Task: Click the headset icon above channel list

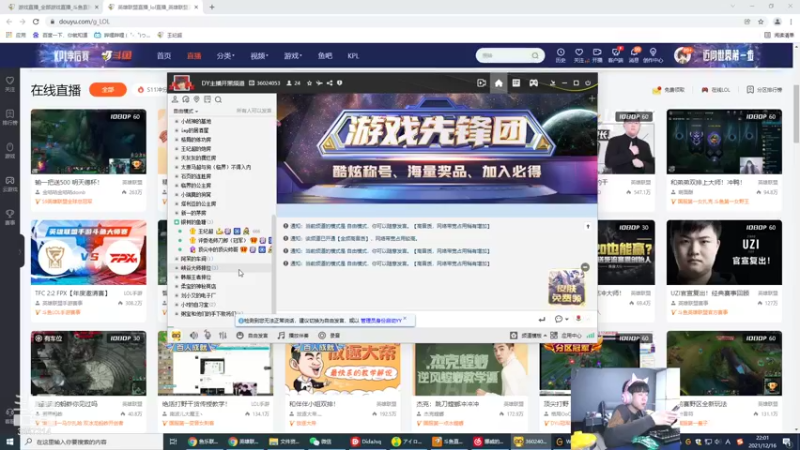Action: (x=186, y=99)
